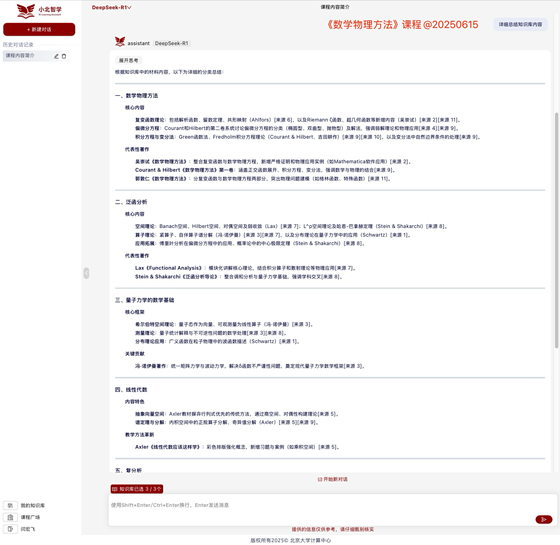The width and height of the screenshot is (560, 545).
Task: Delete the 课程内容简介 chat using trash icon
Action: 64,56
